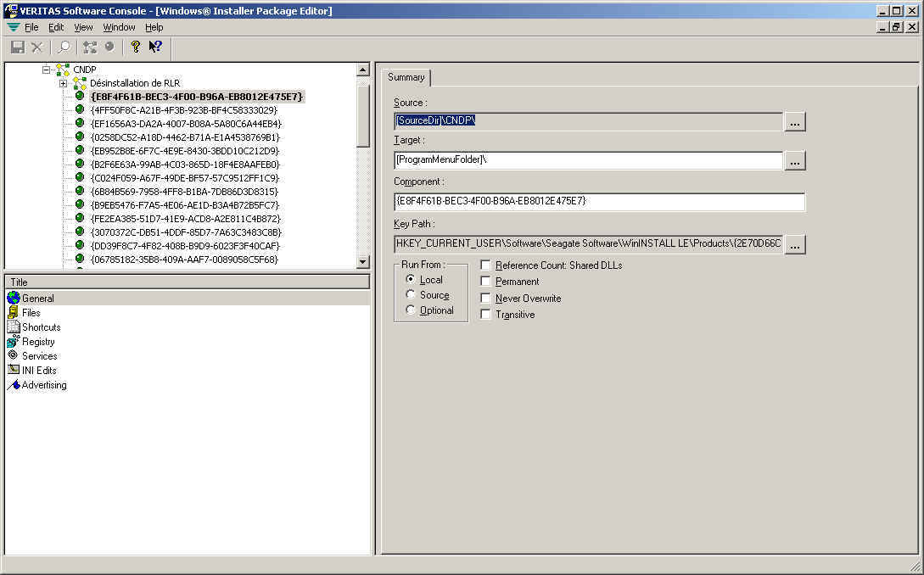Click green ball icon beside {B2F6E63A-99AB-4C03-865D-18F4E8AAFEB0}
Viewport: 924px width, 575px height.
tap(80, 163)
